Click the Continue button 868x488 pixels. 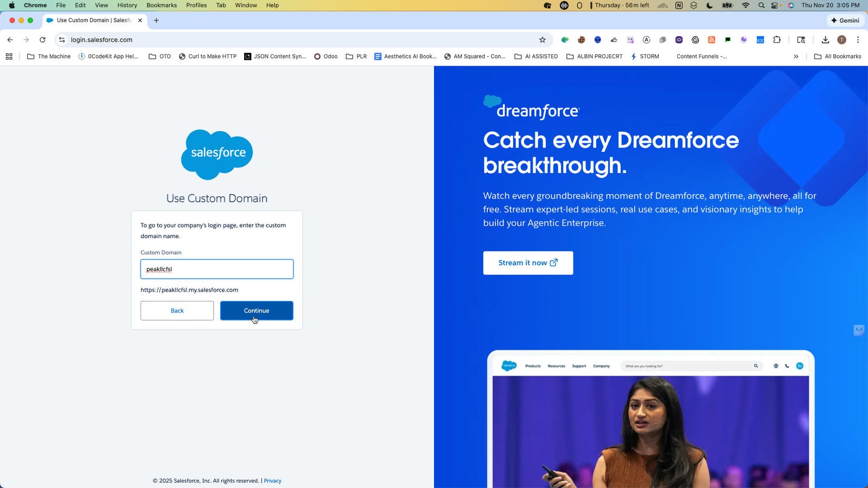tap(257, 311)
